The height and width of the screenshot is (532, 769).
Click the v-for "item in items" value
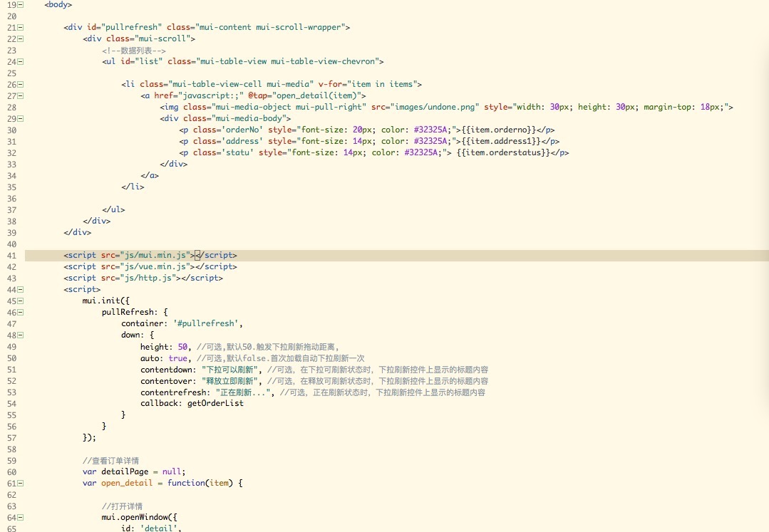tap(384, 84)
